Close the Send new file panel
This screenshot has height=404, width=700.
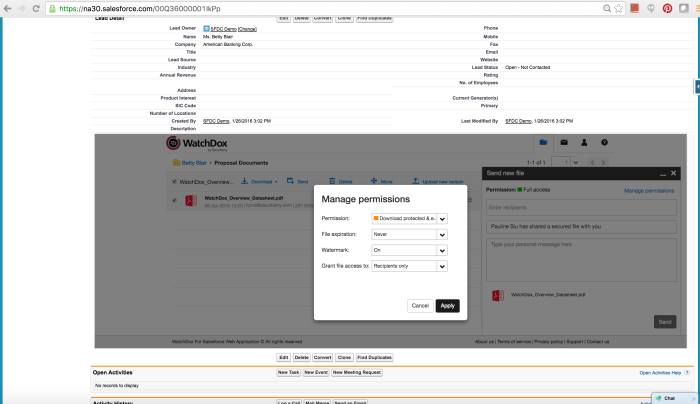coord(673,173)
